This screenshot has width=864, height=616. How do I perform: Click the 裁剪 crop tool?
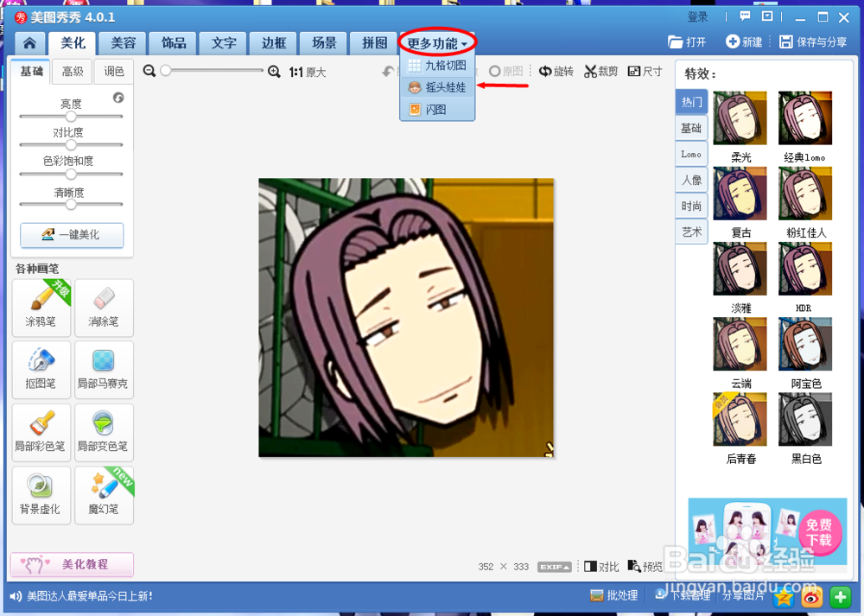[601, 71]
